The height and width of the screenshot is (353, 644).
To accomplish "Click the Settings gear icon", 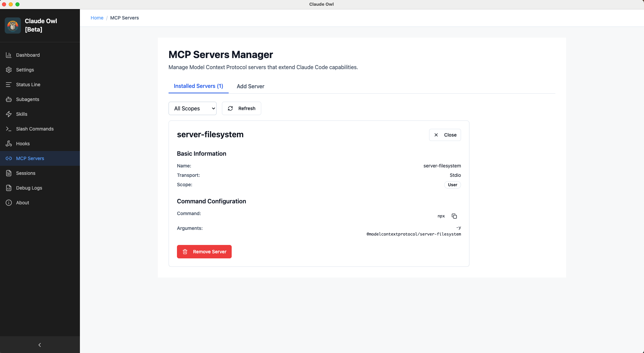I will pyautogui.click(x=9, y=70).
